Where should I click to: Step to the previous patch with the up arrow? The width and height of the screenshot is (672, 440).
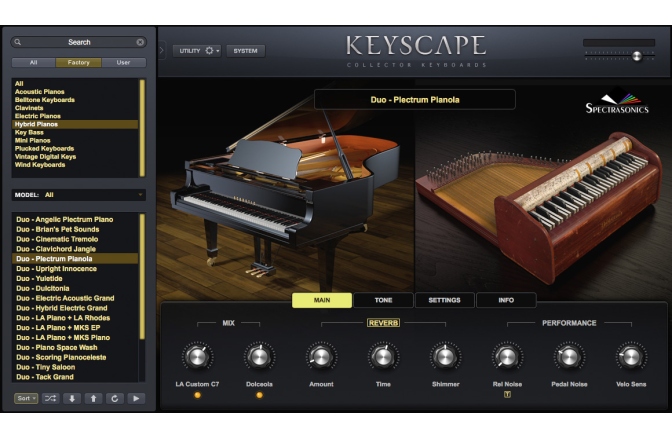[x=93, y=398]
